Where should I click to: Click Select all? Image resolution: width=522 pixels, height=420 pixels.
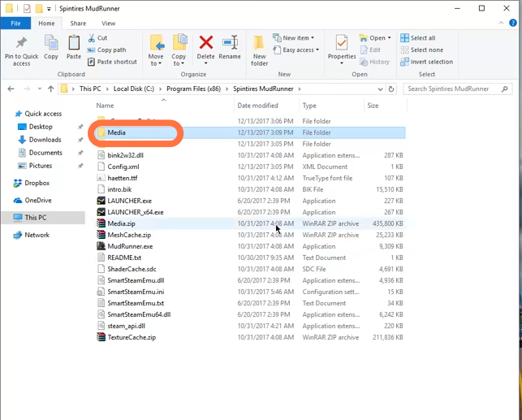pos(418,38)
